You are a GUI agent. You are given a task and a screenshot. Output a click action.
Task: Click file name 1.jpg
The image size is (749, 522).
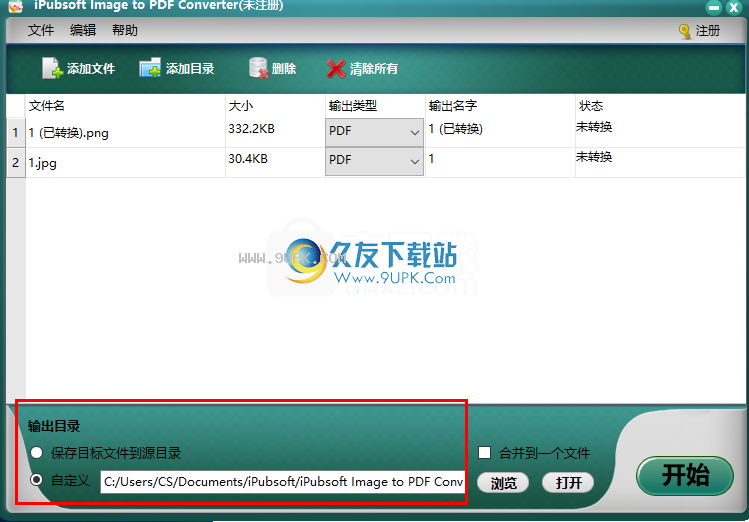tap(43, 163)
